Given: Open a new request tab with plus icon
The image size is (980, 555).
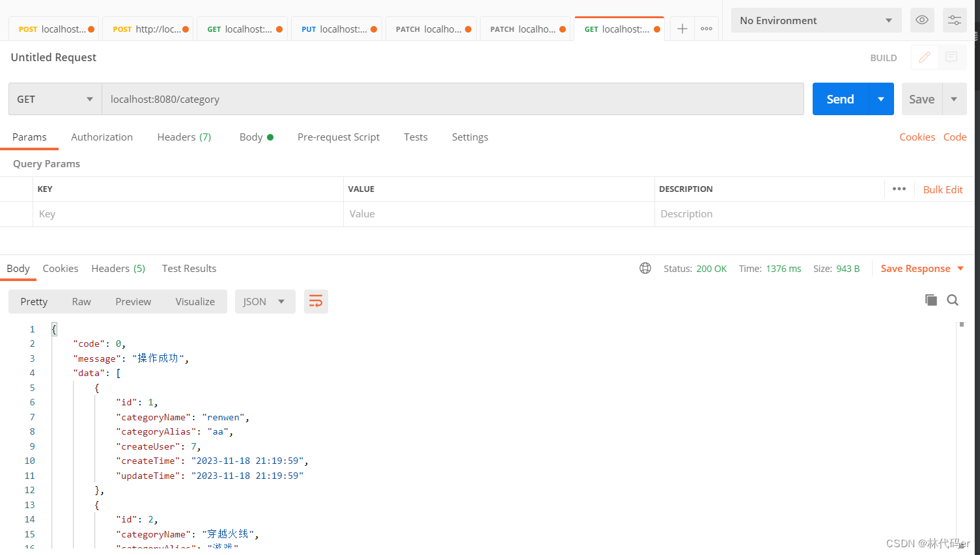Looking at the screenshot, I should 682,29.
